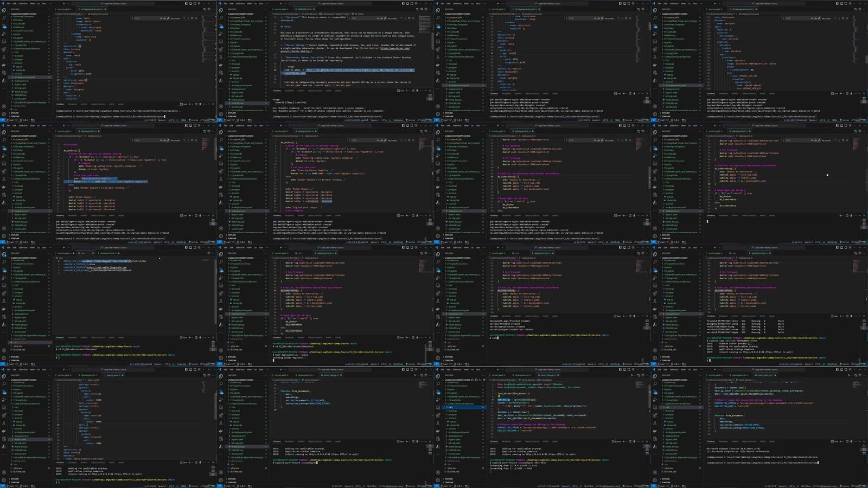This screenshot has height=488, width=868.
Task: Open Docker view icon in the ingress.yaml frame
Action: coord(4,431)
